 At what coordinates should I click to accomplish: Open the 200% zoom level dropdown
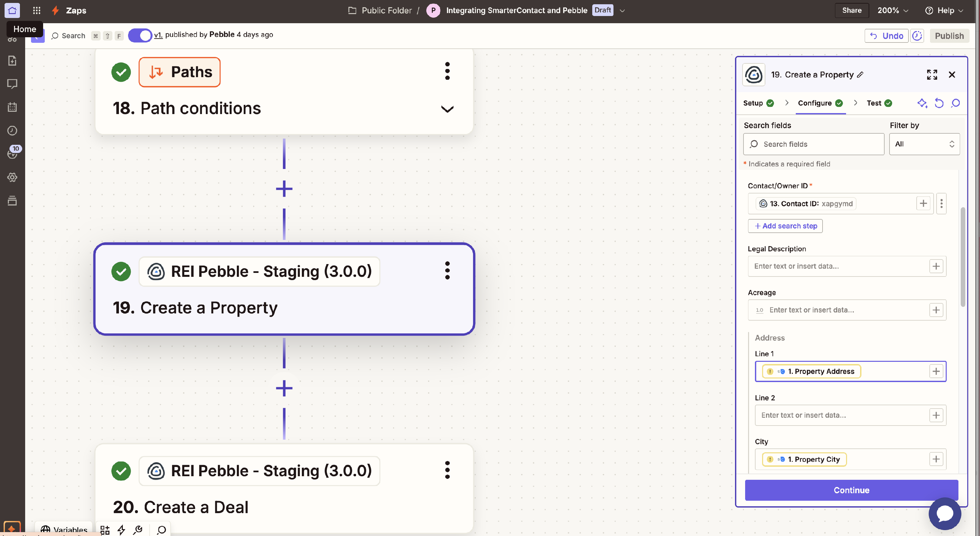892,10
